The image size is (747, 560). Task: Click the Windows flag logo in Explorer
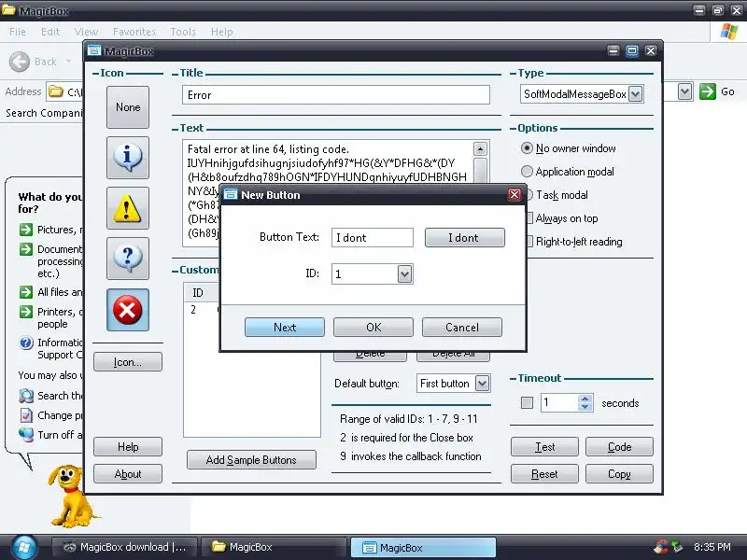coord(729,32)
